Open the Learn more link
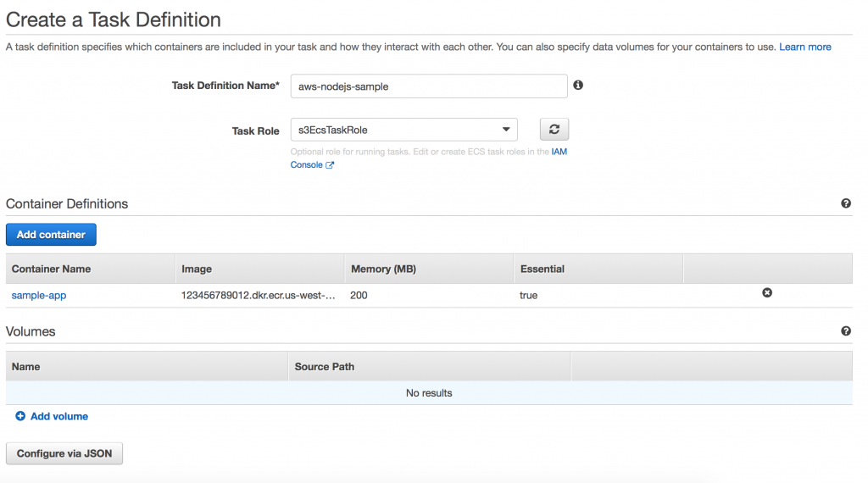Image resolution: width=868 pixels, height=483 pixels. tap(805, 47)
